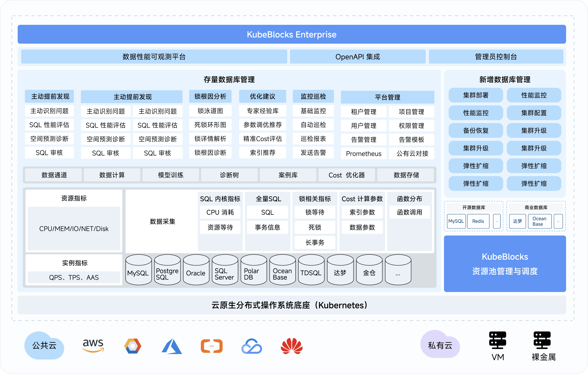Select the OpenAPI 集成 tab
The image size is (588, 374).
coord(358,57)
